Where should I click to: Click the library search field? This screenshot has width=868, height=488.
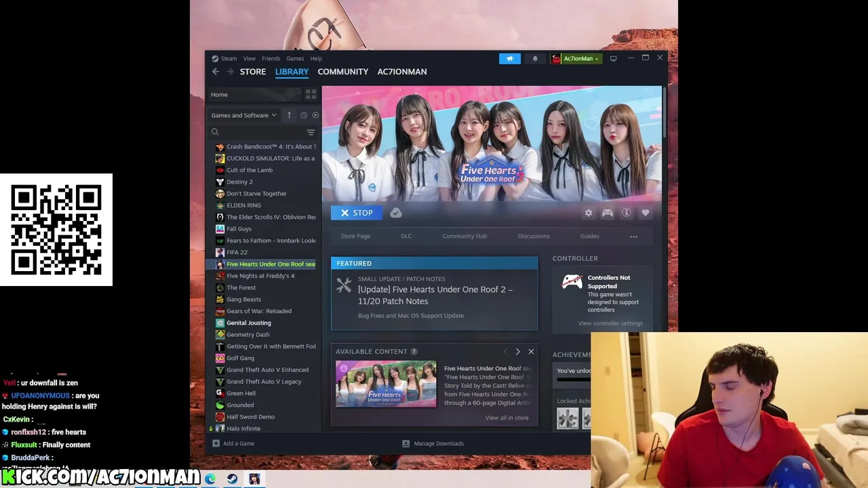click(258, 132)
